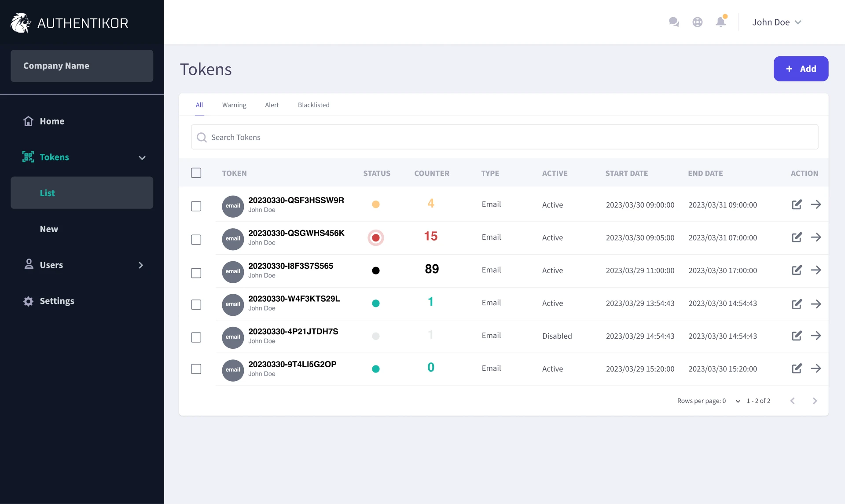This screenshot has height=504, width=845.
Task: Switch to the Warning tab
Action: (x=234, y=105)
